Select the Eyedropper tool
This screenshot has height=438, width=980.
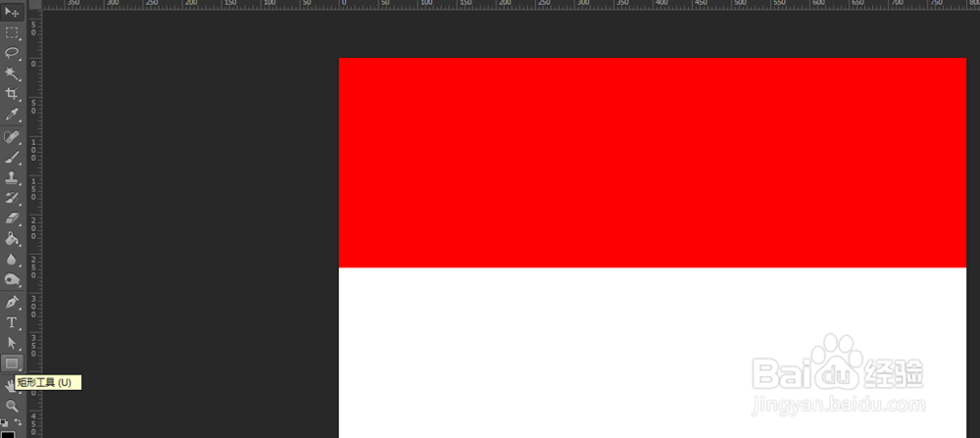[12, 115]
